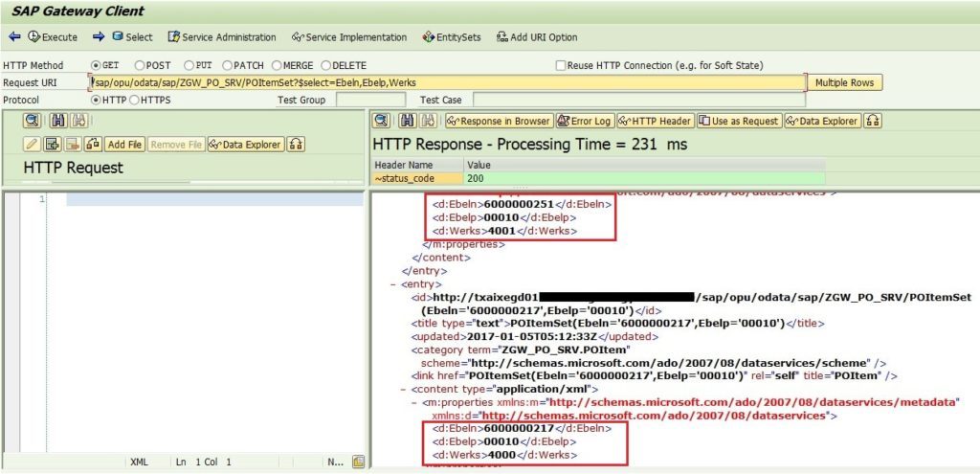The image size is (980, 474).
Task: Open EntitySets from the toolbar
Action: (452, 37)
